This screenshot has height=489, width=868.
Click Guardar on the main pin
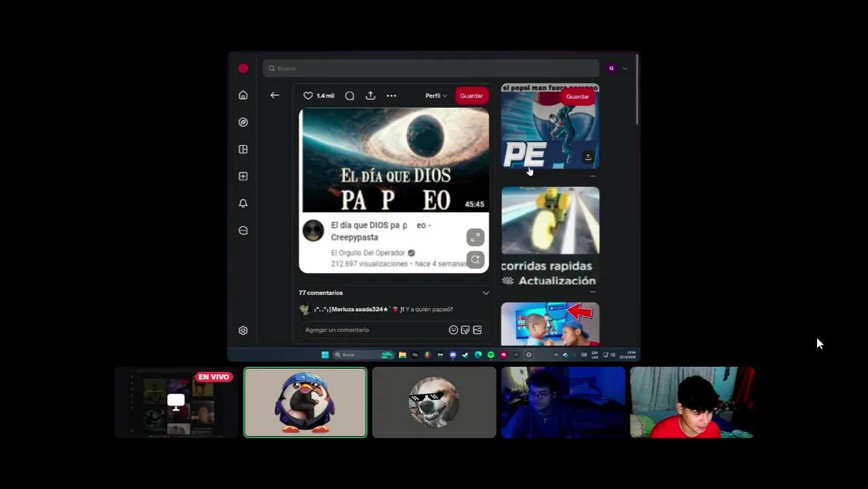[x=471, y=96]
